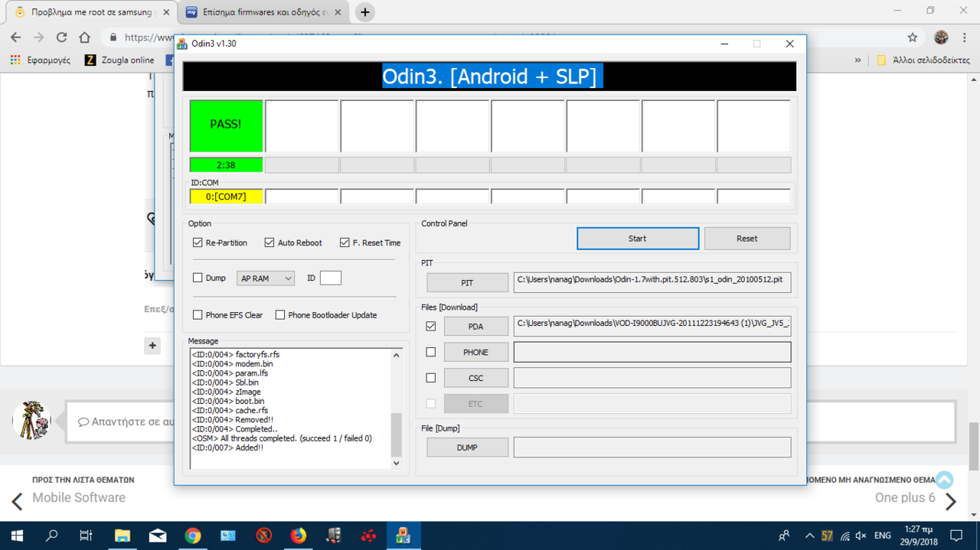Click message log scrollbar up arrow
Screen dimensions: 980x550
click(396, 356)
